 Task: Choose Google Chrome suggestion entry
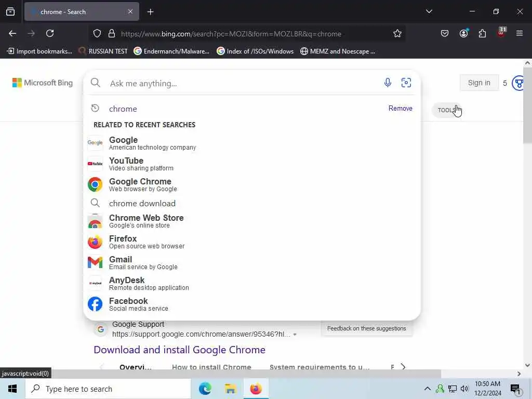pos(252,185)
